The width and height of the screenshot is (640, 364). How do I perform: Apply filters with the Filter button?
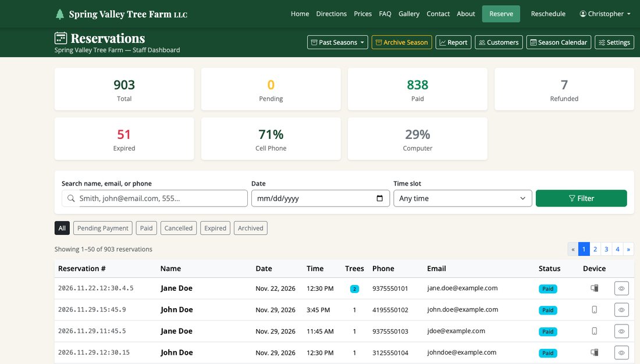coord(581,198)
